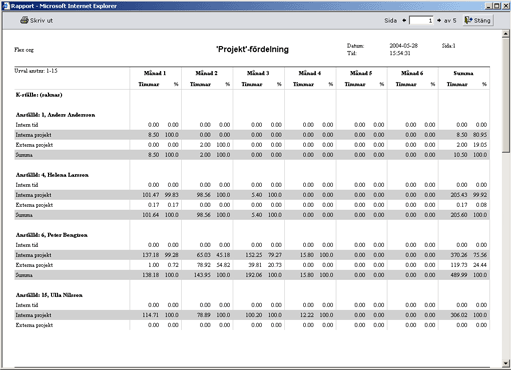Click Anders Andersson's total Summa 10.50

click(460, 155)
